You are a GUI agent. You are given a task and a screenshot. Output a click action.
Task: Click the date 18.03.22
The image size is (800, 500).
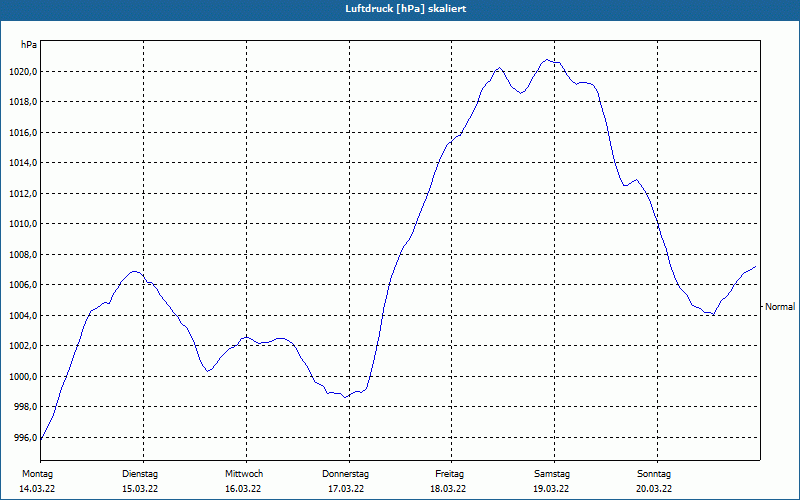[x=448, y=489]
